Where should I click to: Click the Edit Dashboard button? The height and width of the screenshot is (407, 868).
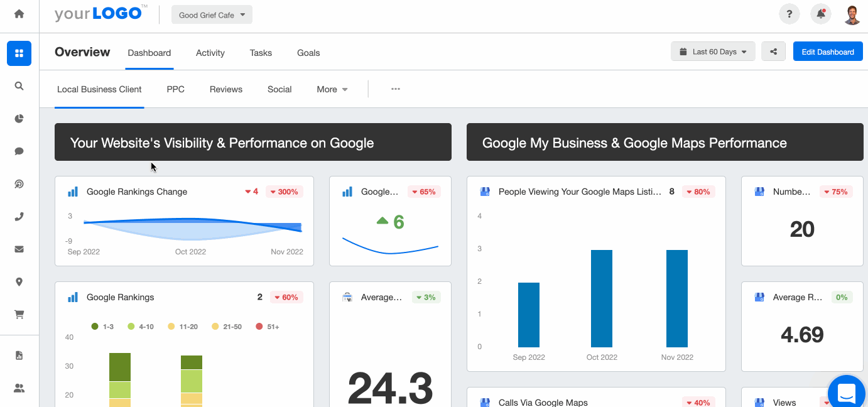pyautogui.click(x=827, y=52)
